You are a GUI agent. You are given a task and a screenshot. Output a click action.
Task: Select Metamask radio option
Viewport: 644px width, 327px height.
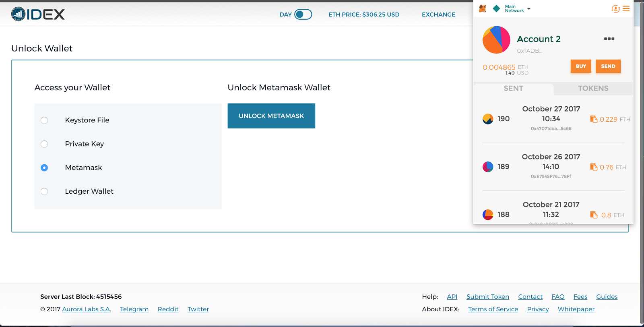coord(44,168)
